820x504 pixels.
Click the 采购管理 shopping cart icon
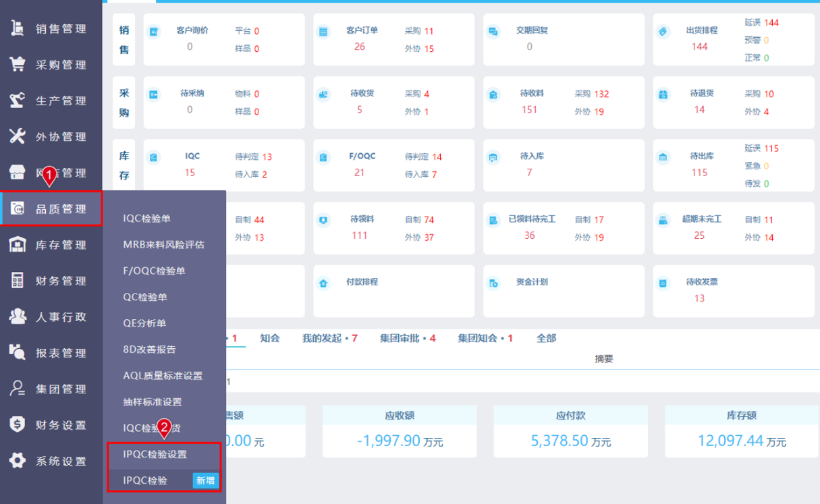(x=17, y=65)
